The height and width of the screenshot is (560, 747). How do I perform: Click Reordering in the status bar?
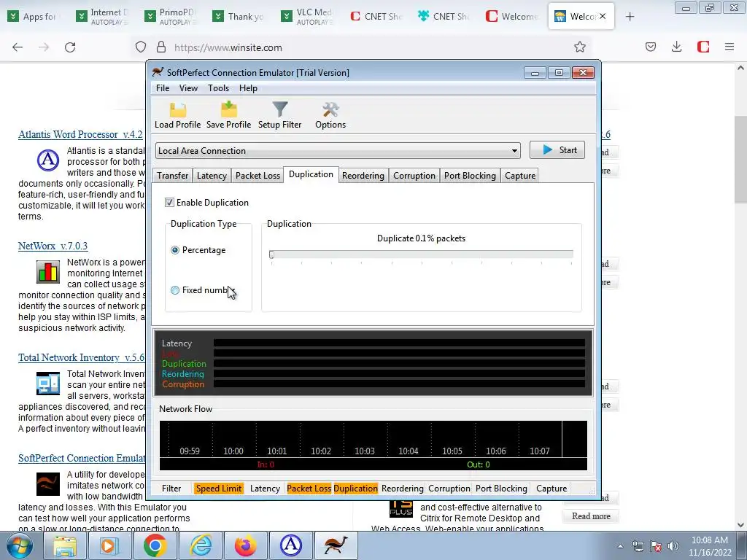pyautogui.click(x=402, y=489)
